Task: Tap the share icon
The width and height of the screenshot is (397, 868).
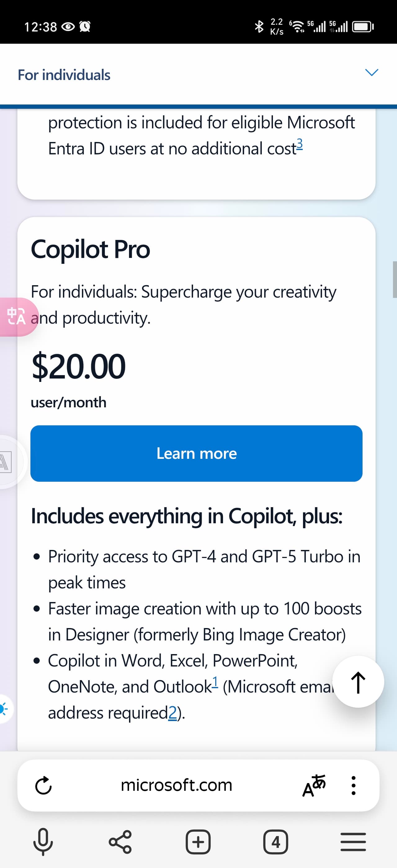Action: pyautogui.click(x=120, y=842)
